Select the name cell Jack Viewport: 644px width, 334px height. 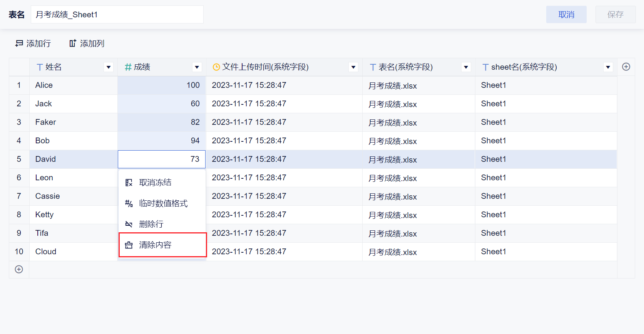[x=74, y=104]
